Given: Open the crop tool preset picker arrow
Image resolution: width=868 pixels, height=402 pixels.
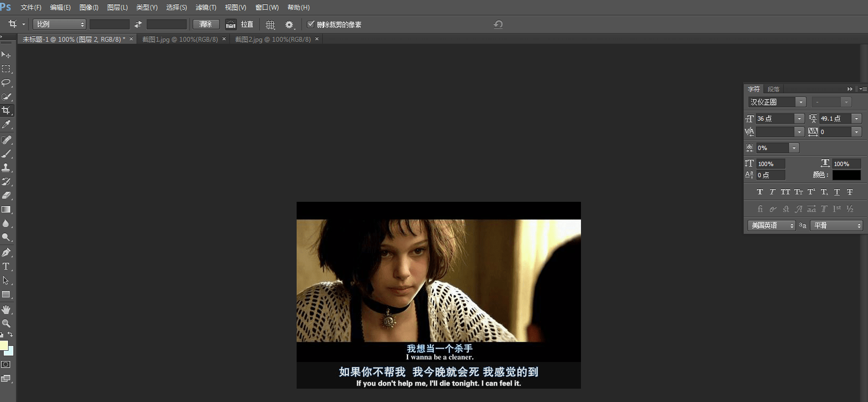Looking at the screenshot, I should pyautogui.click(x=23, y=25).
